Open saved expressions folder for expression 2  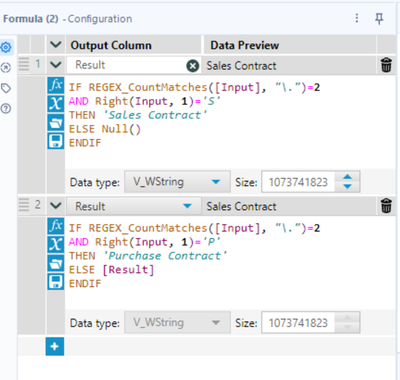[55, 263]
